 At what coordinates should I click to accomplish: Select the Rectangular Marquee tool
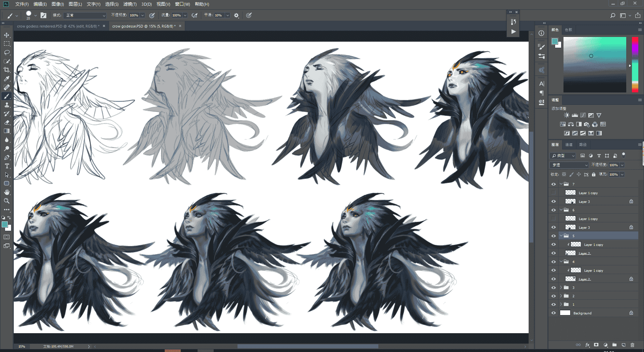[7, 44]
